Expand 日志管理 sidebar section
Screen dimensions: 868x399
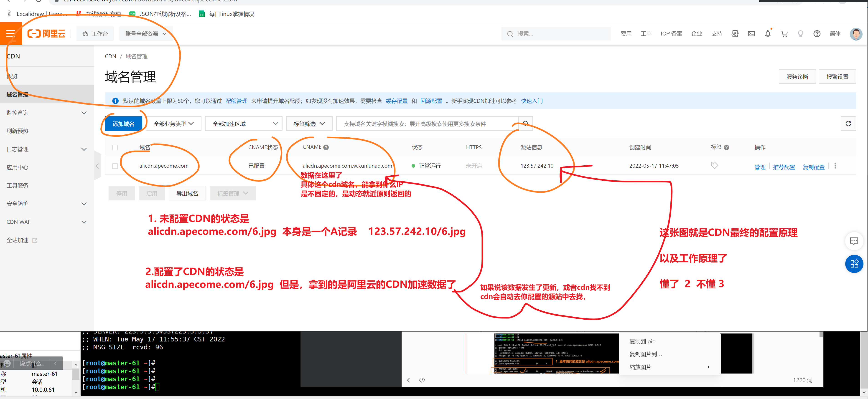[x=47, y=149]
